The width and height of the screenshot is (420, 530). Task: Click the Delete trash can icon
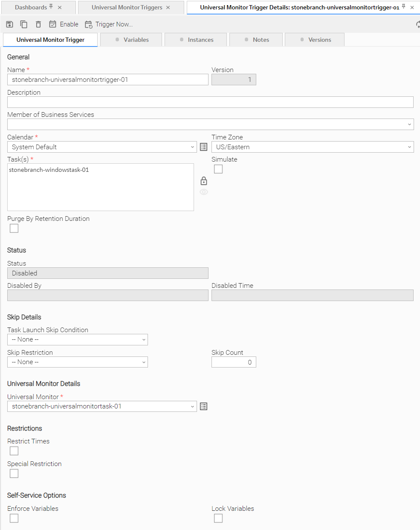click(x=38, y=24)
